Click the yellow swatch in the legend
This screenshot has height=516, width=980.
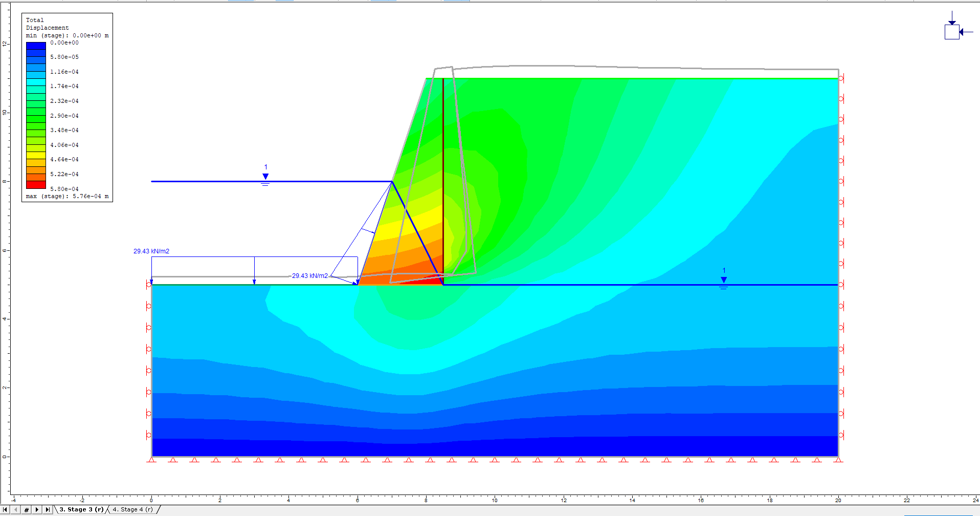[36, 155]
